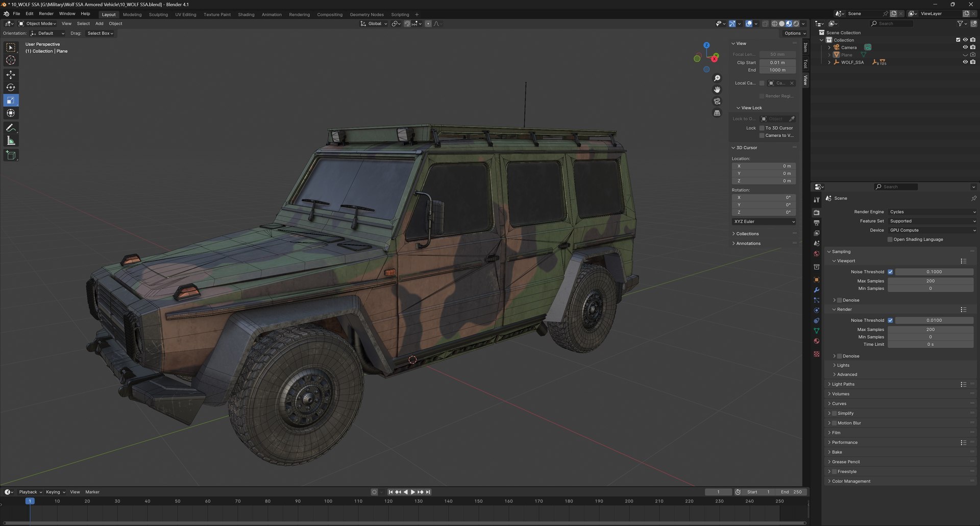Screen dimensions: 980x526
Task: Open the timeline Playback popover
Action: coord(30,492)
